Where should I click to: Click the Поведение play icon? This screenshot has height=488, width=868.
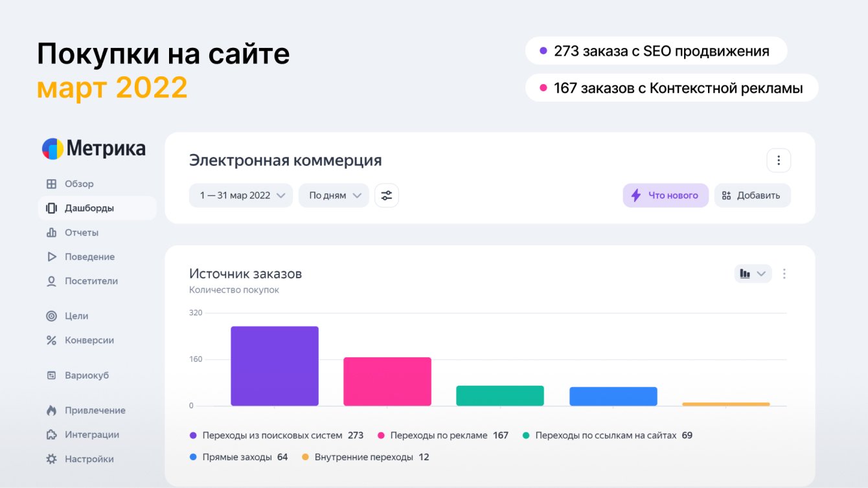(x=52, y=257)
